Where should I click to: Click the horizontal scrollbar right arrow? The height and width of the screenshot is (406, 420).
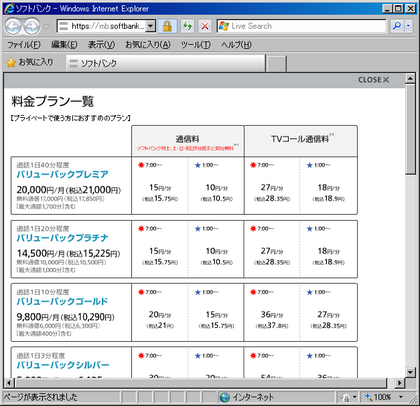click(399, 383)
